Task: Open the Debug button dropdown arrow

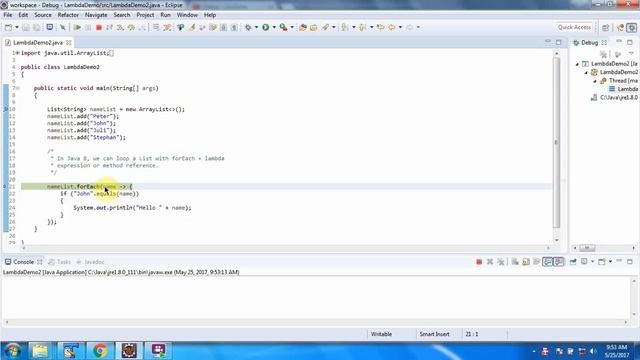Action: coord(256,27)
